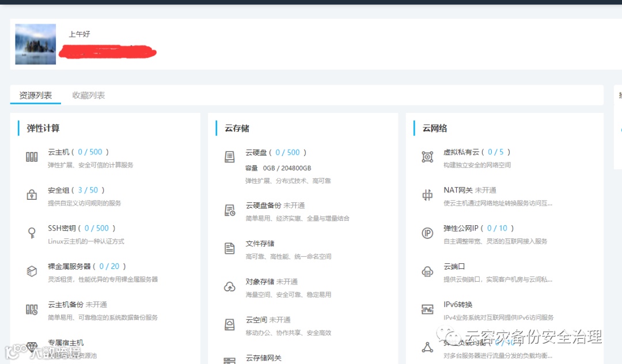
Task: Click the 云存储网关 icon
Action: (x=230, y=360)
